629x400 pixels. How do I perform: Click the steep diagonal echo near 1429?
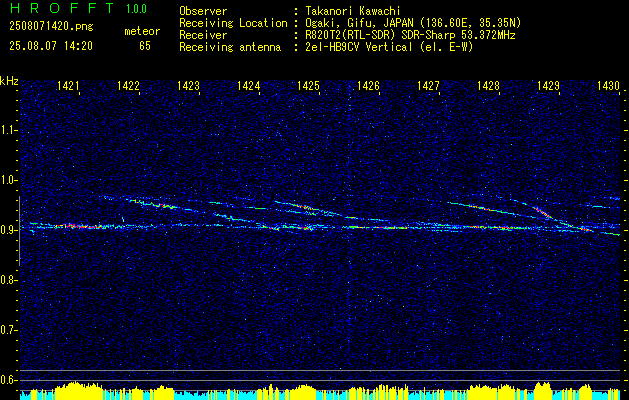point(542,212)
